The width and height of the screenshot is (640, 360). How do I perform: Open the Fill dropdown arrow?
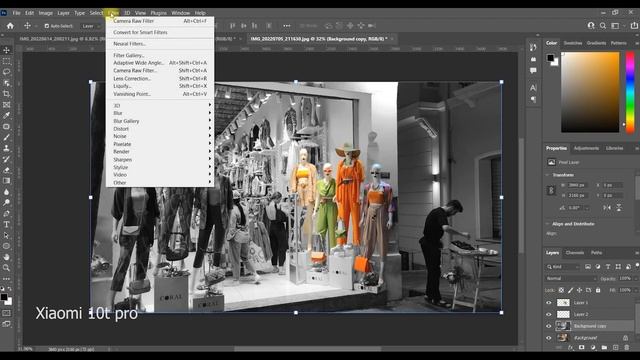[x=635, y=290]
